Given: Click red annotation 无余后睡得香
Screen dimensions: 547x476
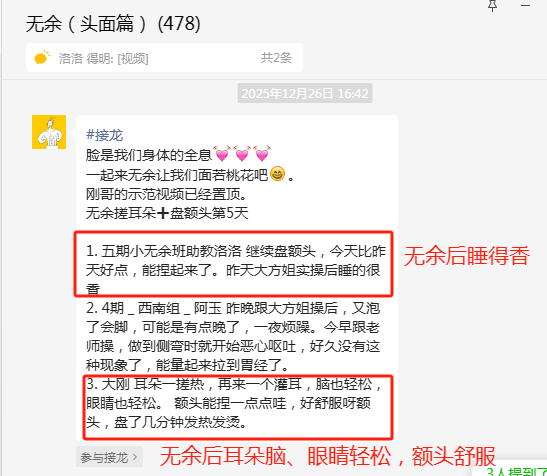Looking at the screenshot, I should pyautogui.click(x=467, y=256).
